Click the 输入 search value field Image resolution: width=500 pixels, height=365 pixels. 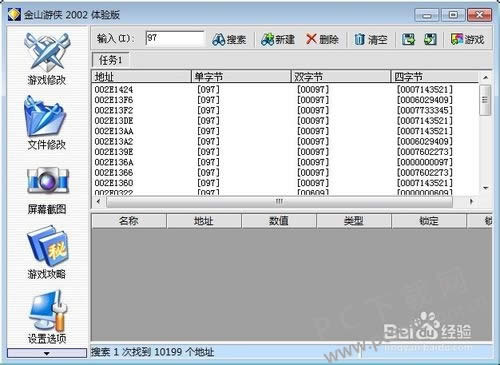tap(175, 39)
